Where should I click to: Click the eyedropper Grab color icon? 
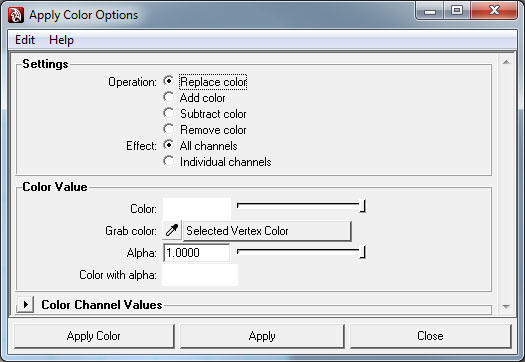(x=172, y=230)
